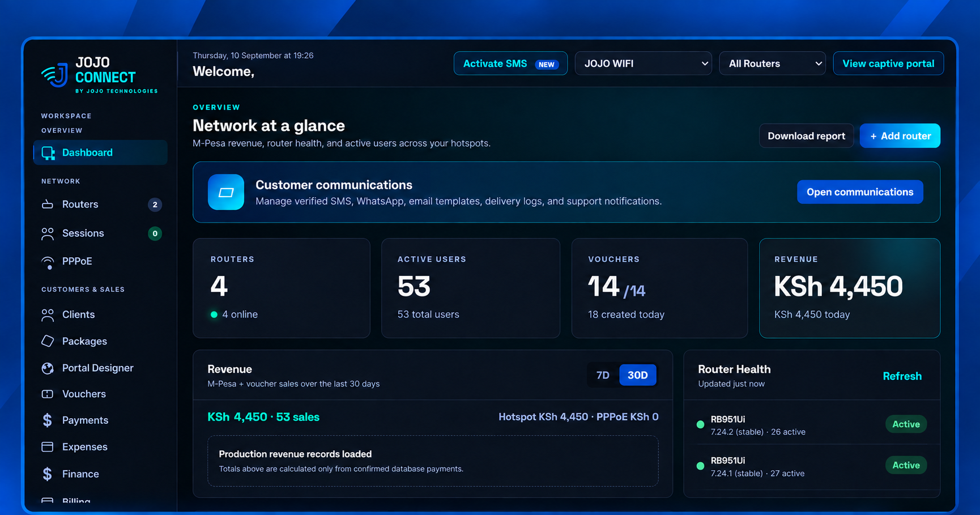Click '7.24.2 (stable) · 26 active' text

[758, 432]
